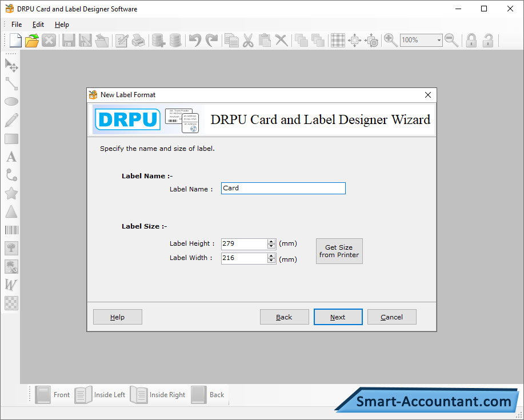Toggle the grid display icon

click(x=338, y=41)
